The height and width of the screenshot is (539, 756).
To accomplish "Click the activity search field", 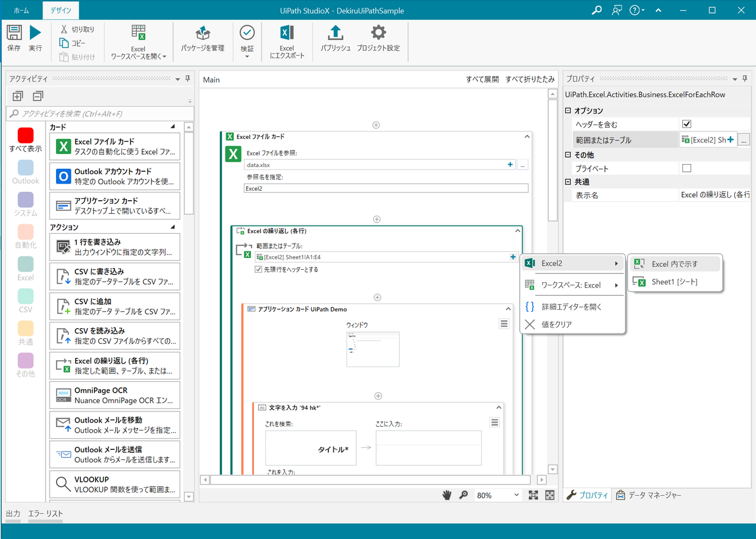I will coord(100,113).
